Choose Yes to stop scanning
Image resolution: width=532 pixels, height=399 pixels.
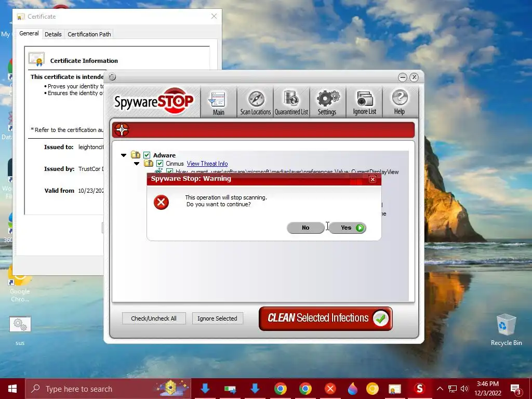click(347, 228)
